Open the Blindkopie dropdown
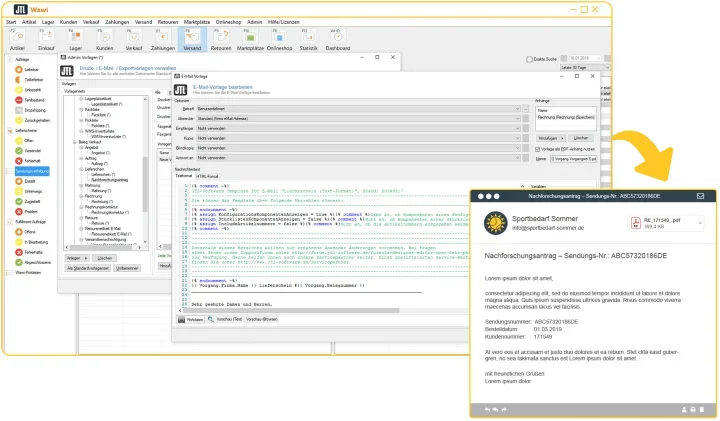 359,148
